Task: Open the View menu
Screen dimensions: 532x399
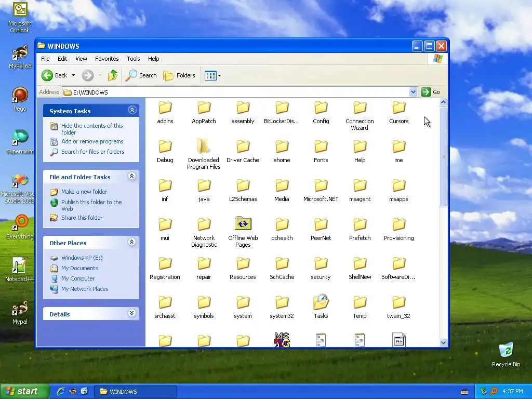Action: 81,59
